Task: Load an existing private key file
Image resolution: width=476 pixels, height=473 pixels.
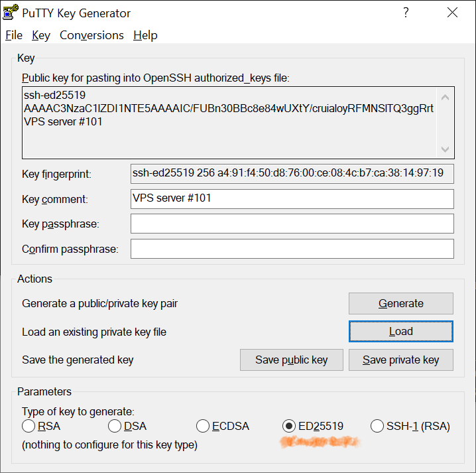Action: [x=400, y=332]
